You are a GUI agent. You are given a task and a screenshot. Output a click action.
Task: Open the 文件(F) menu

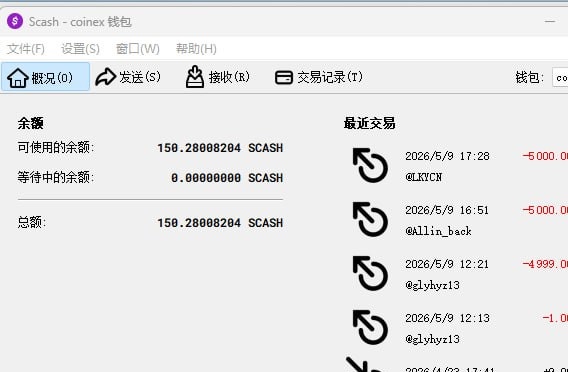click(26, 49)
